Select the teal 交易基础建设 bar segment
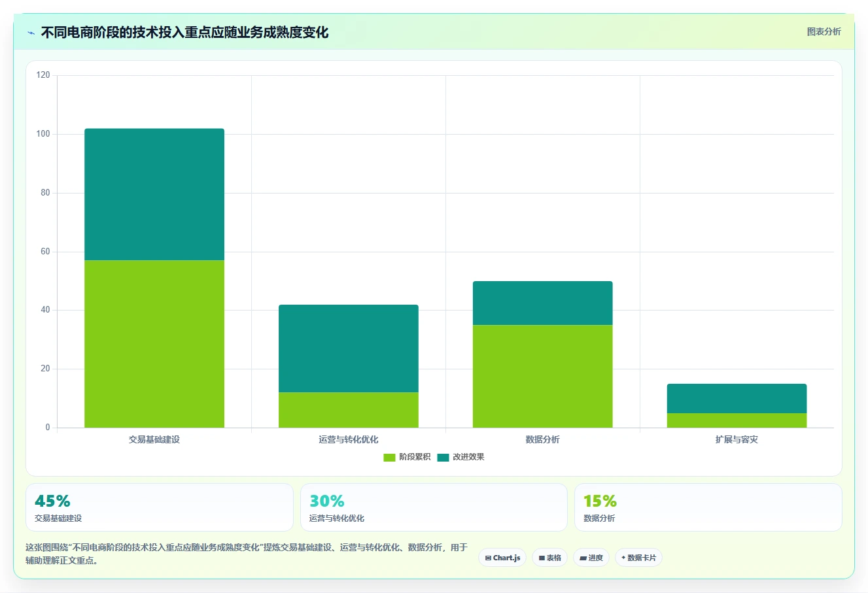This screenshot has height=593, width=868. 154,194
